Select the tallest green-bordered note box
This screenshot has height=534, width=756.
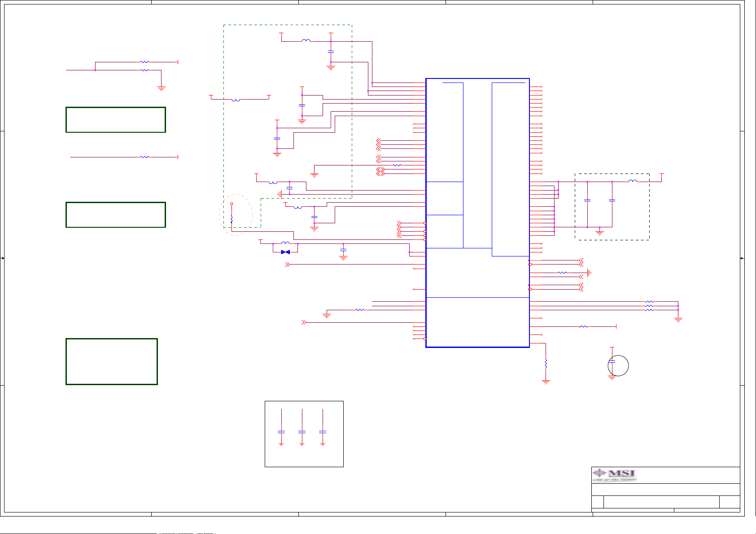tap(112, 361)
